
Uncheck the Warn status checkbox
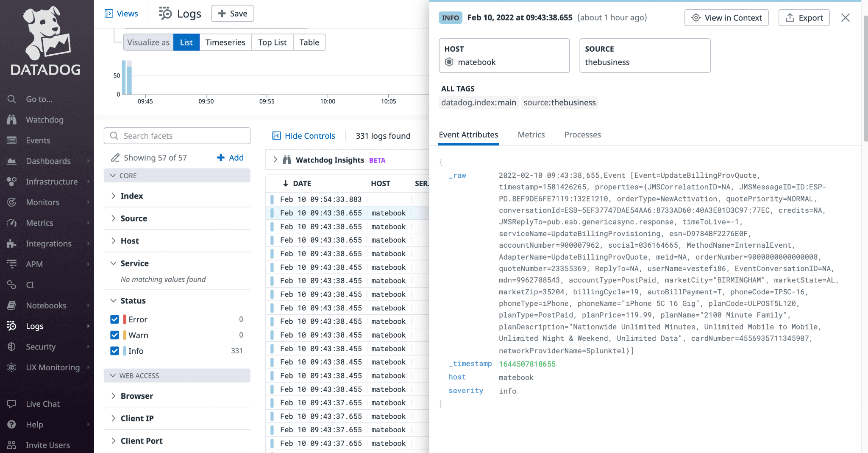(114, 335)
